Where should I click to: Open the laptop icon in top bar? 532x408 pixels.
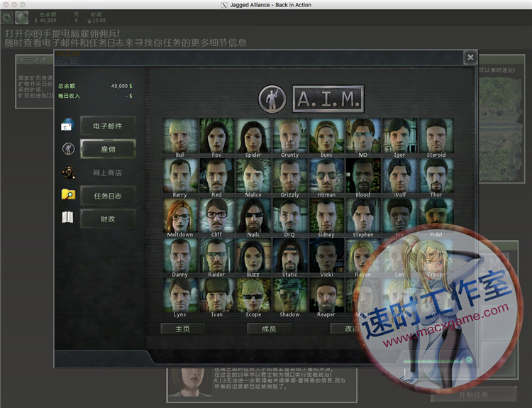22,18
